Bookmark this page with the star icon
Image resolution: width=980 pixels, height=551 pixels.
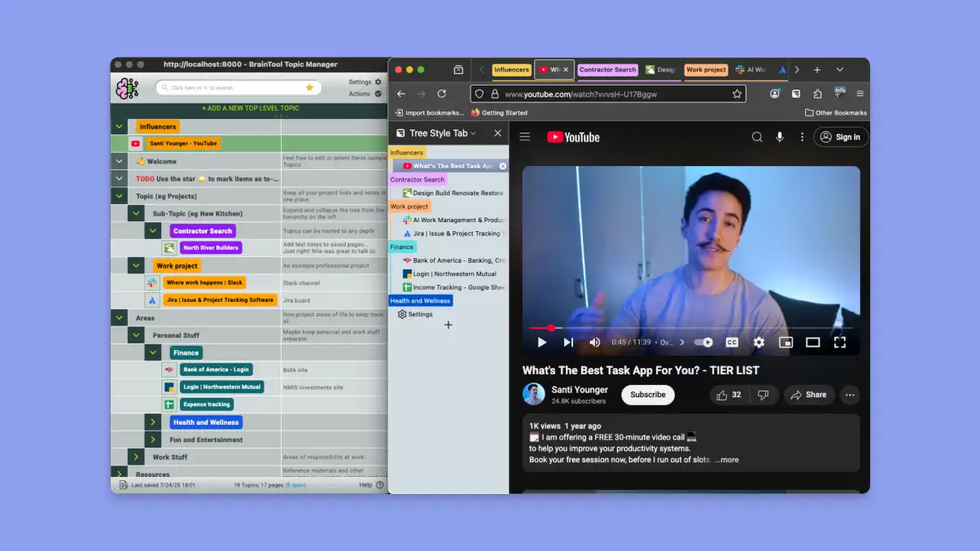pyautogui.click(x=737, y=94)
